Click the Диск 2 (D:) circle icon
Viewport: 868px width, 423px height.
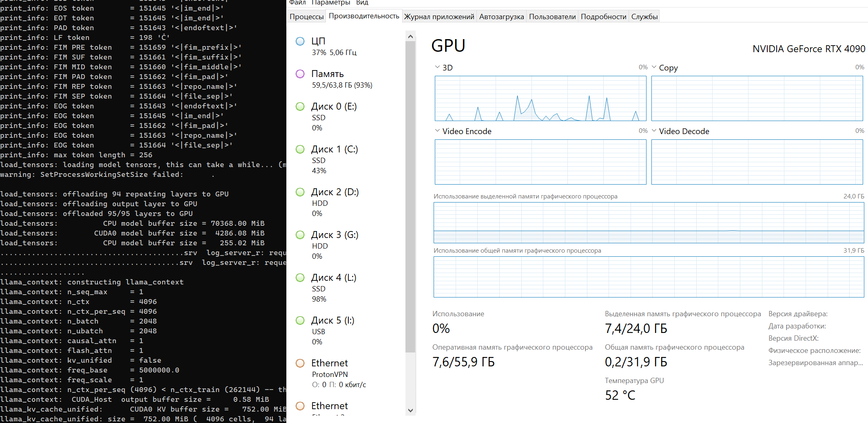(300, 192)
